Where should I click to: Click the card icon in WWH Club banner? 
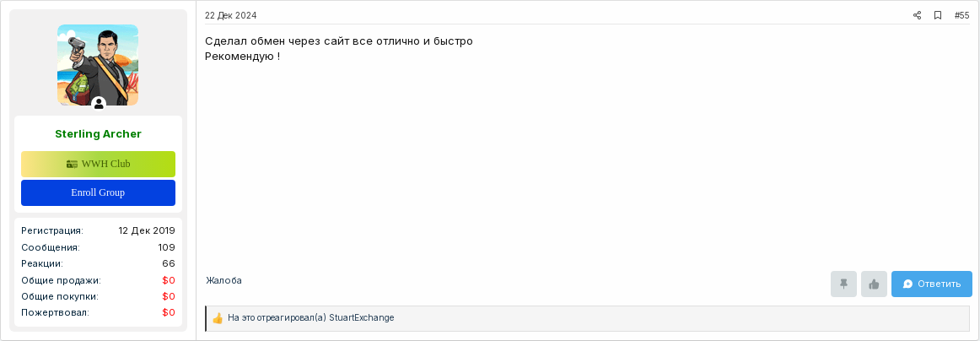tap(72, 164)
